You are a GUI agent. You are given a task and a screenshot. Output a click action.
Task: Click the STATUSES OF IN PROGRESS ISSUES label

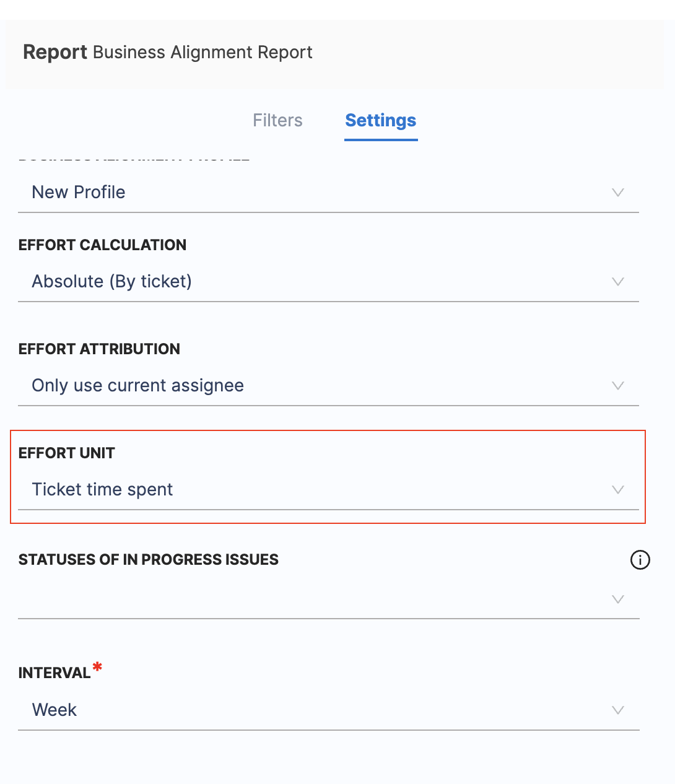(x=149, y=560)
